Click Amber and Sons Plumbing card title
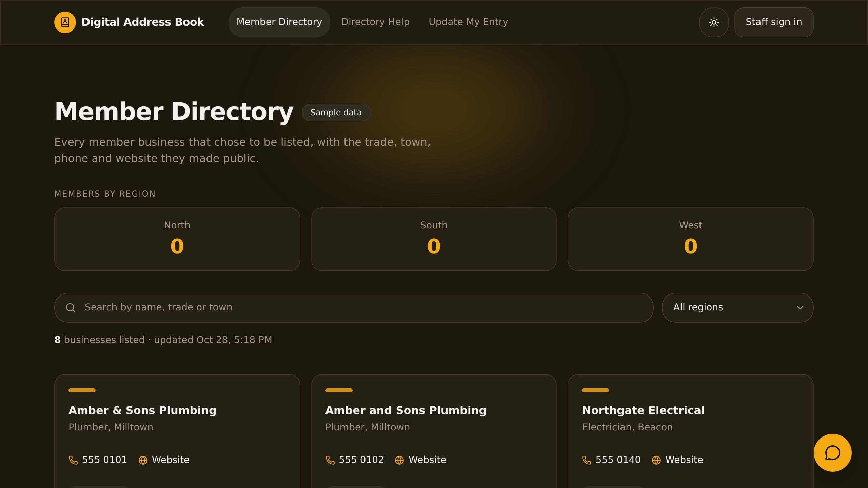Image resolution: width=868 pixels, height=488 pixels. (406, 410)
